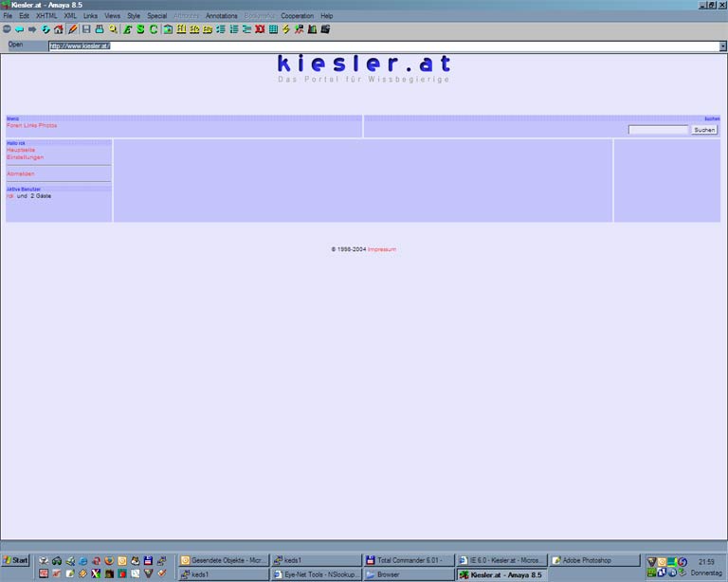Click the Reload page toolbar icon
The image size is (728, 582).
click(45, 29)
